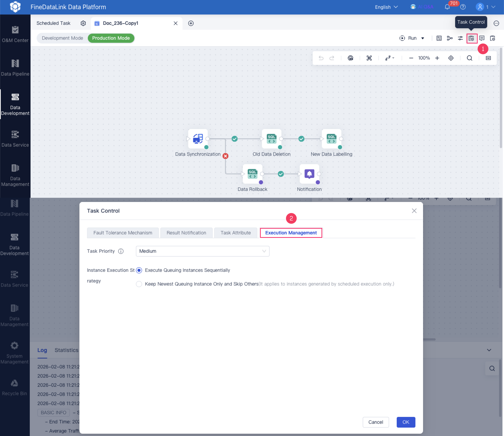Collapse the log panel chevron
The height and width of the screenshot is (436, 504).
point(489,350)
